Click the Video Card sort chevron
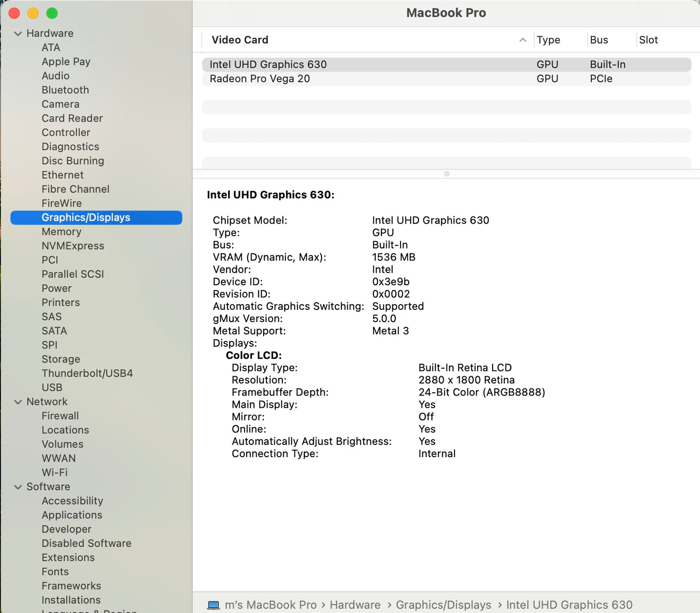 pos(522,40)
